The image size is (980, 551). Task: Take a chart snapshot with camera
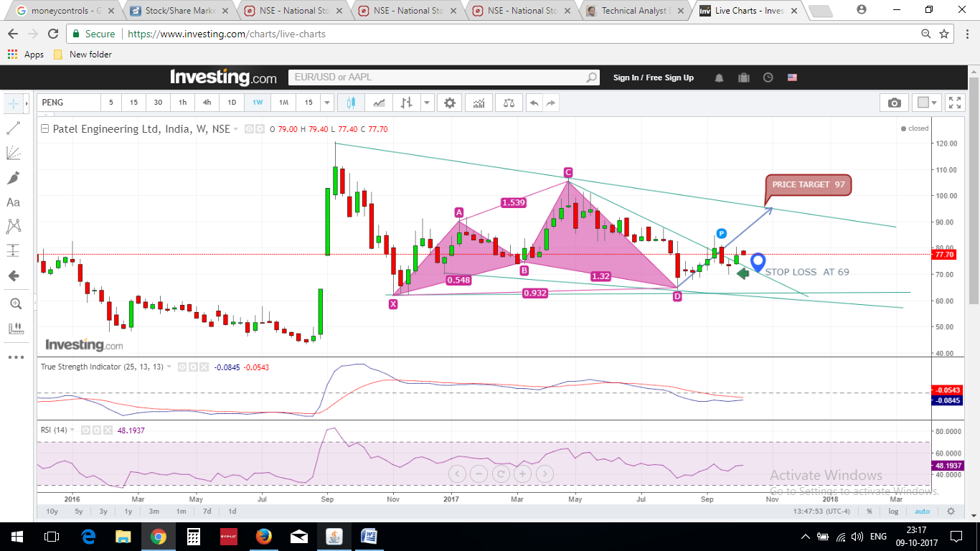pyautogui.click(x=894, y=103)
